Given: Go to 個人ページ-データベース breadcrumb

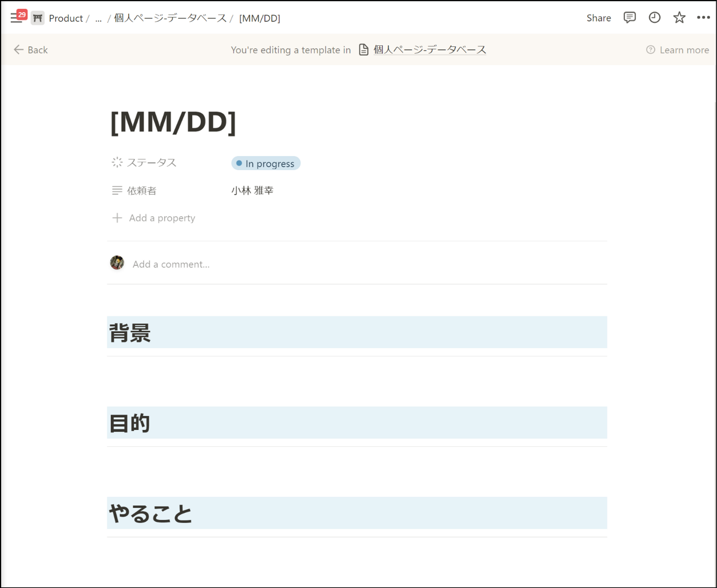Looking at the screenshot, I should [170, 18].
